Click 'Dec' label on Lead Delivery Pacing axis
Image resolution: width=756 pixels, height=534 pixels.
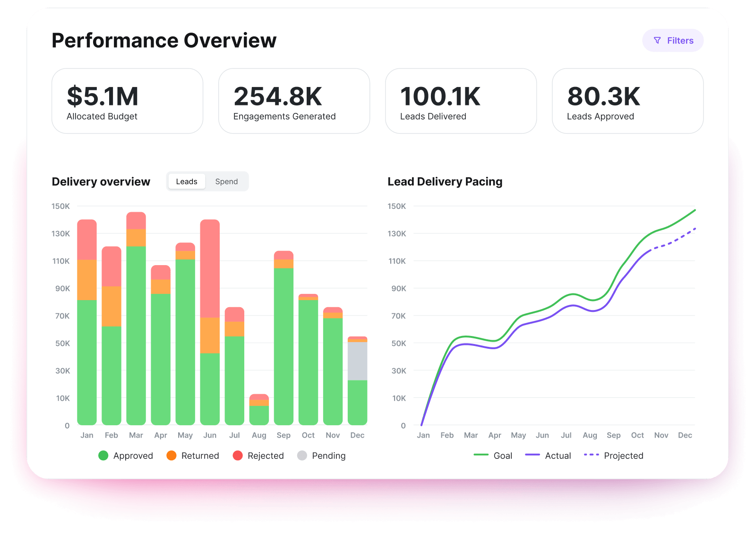[x=685, y=435]
